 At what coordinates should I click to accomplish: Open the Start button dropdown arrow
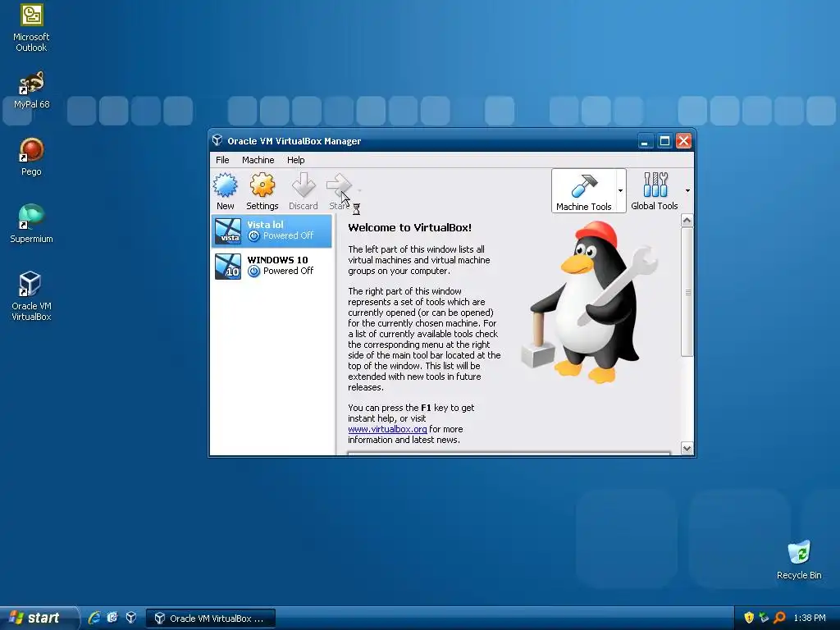pyautogui.click(x=359, y=190)
